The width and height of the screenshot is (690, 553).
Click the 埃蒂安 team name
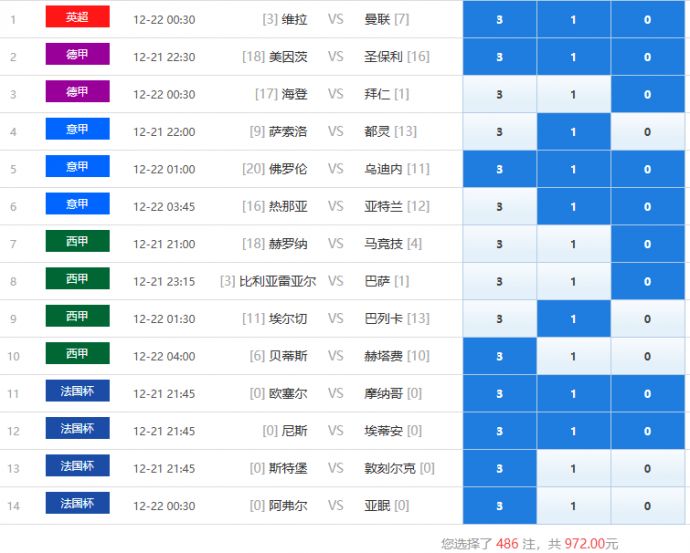tap(384, 431)
